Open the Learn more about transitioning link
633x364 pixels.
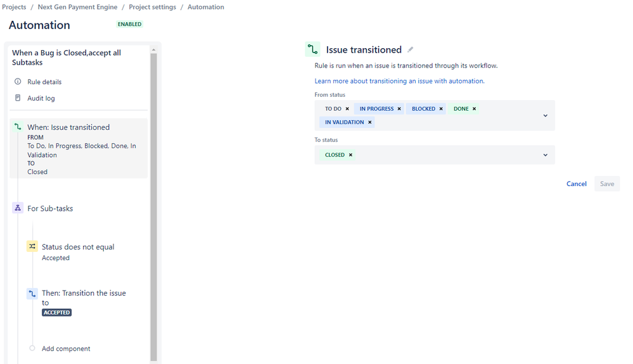click(x=399, y=81)
